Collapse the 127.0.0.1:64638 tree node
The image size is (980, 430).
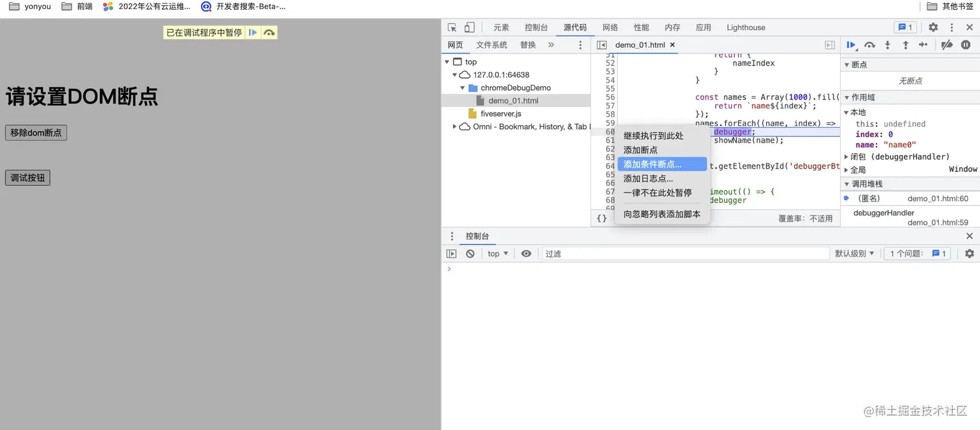(454, 75)
